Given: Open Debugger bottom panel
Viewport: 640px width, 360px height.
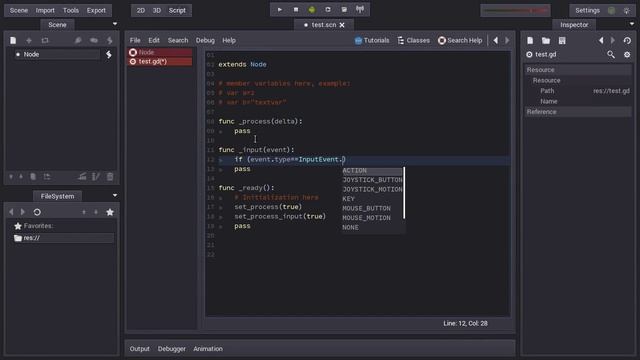Looking at the screenshot, I should pyautogui.click(x=171, y=349).
